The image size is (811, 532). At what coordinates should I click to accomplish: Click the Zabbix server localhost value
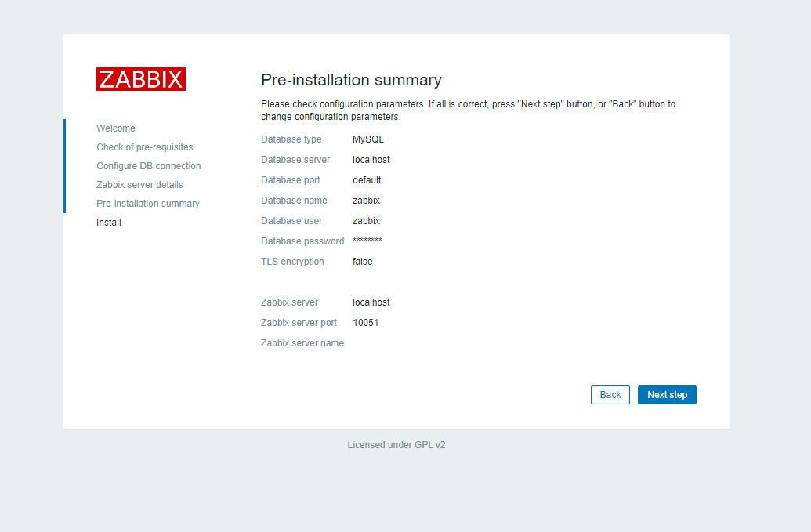click(371, 302)
